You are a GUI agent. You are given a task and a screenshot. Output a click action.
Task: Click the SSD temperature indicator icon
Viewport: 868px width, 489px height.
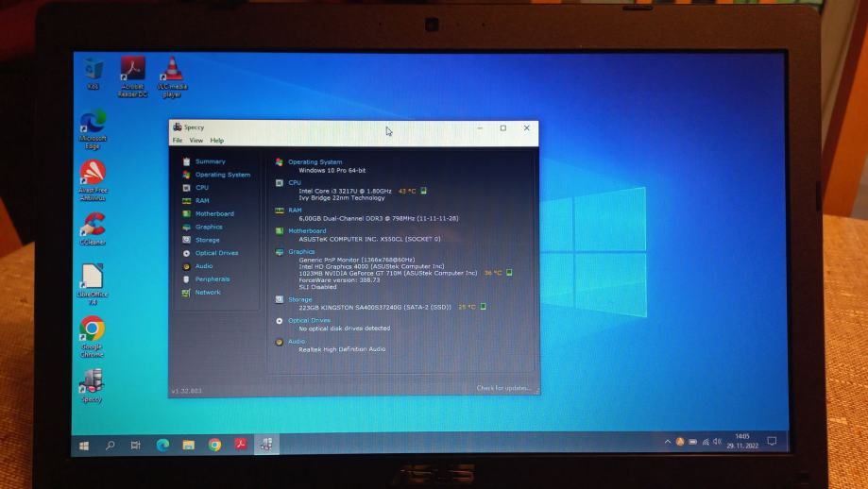pos(484,307)
